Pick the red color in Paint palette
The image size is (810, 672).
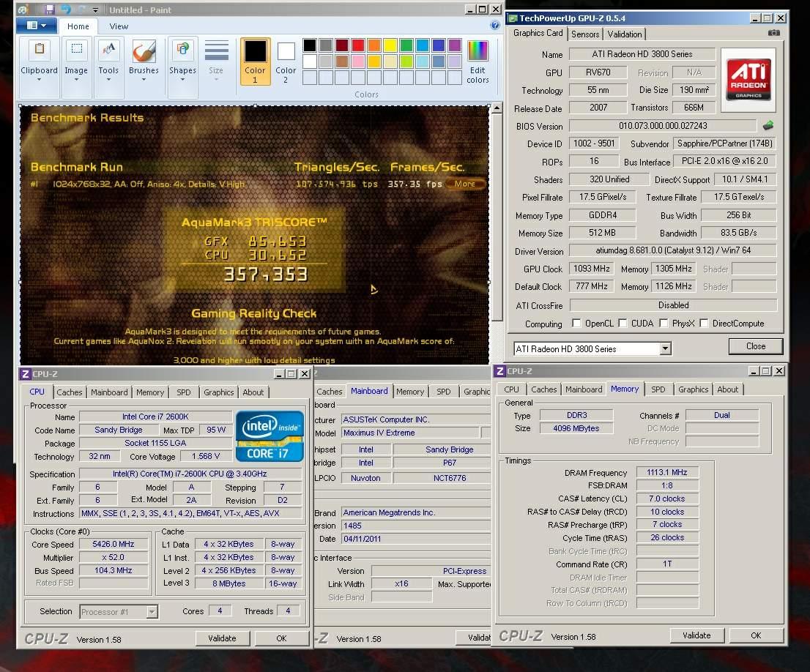tap(357, 45)
